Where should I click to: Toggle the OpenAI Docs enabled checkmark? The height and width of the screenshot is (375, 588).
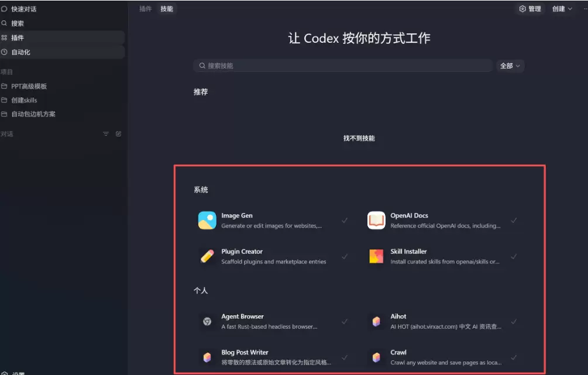514,221
